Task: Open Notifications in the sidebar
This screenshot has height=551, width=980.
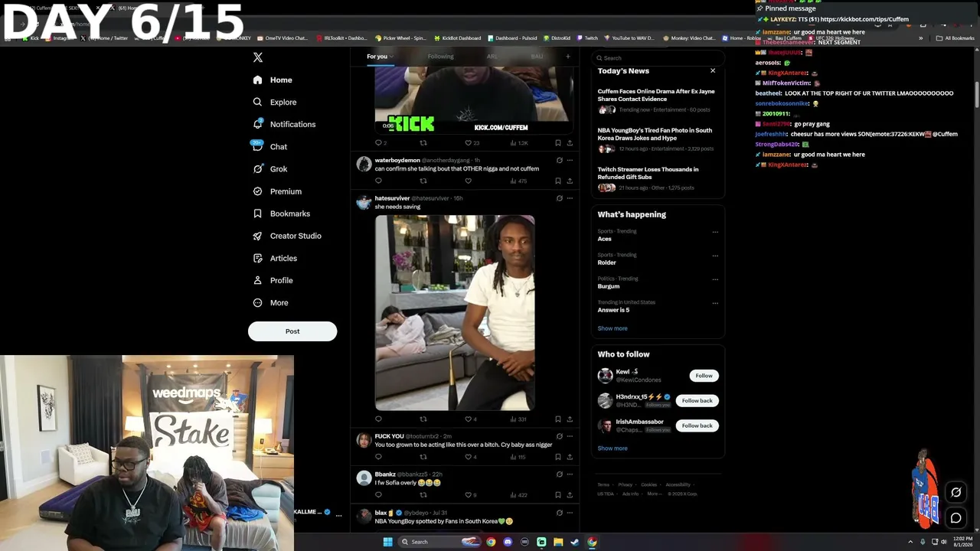Action: coord(284,124)
